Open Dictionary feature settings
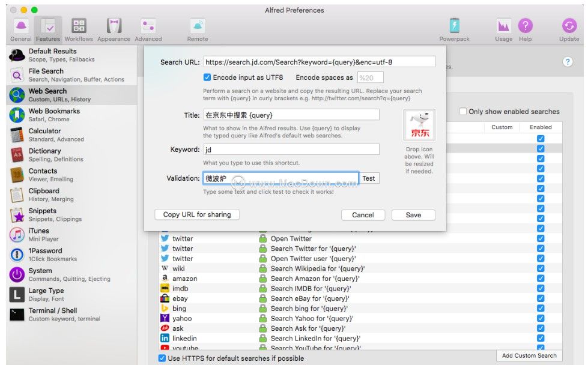The image size is (588, 365). [x=71, y=154]
